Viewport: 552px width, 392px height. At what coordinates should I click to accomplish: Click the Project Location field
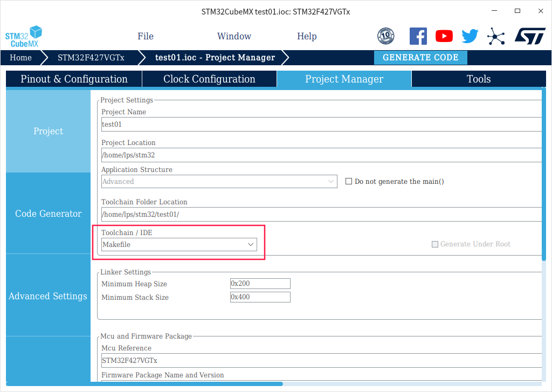[321, 155]
